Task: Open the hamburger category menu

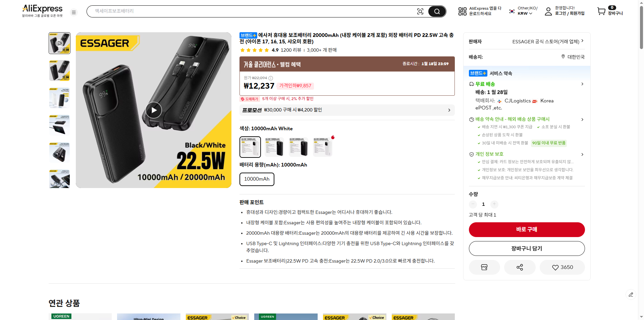Action: click(74, 12)
